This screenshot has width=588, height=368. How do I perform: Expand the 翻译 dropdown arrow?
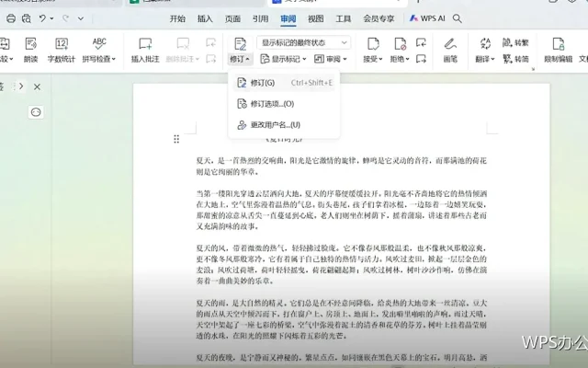coord(493,59)
